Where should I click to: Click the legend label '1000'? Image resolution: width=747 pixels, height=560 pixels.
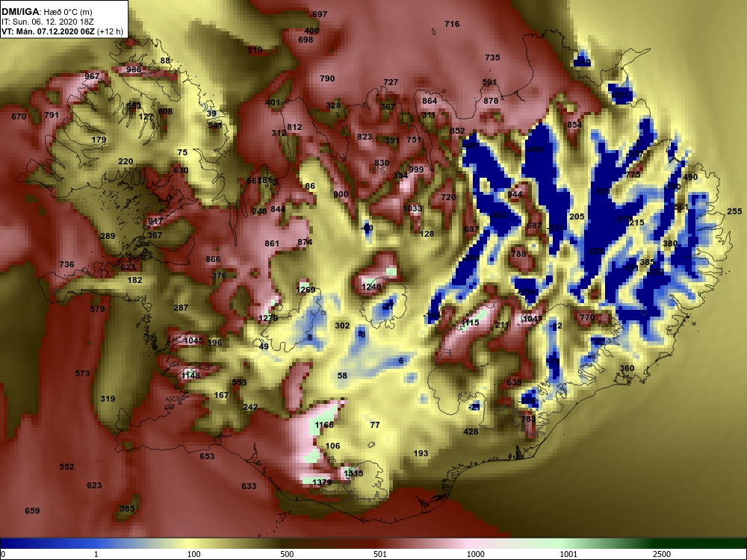475,554
